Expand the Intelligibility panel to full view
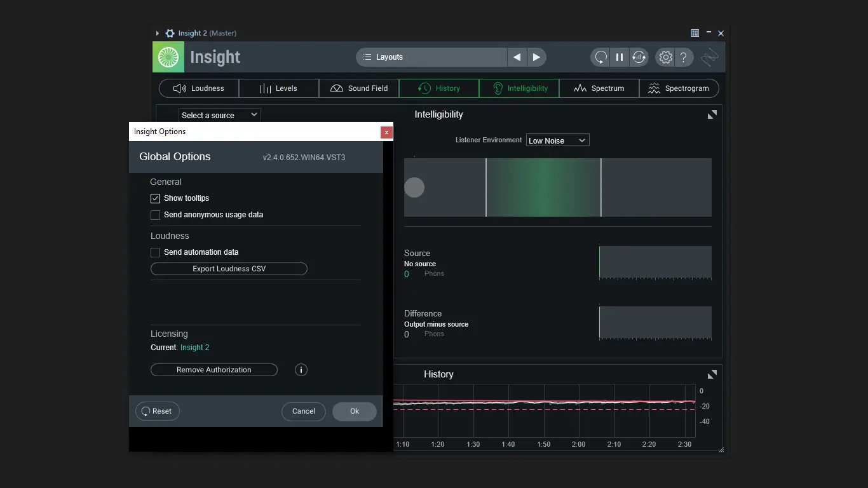868x488 pixels. coord(712,114)
